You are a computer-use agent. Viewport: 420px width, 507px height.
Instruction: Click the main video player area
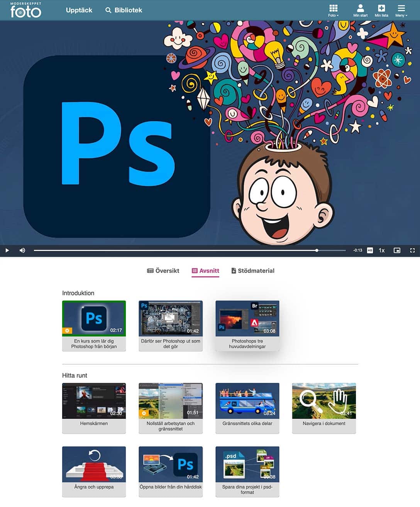[210, 133]
